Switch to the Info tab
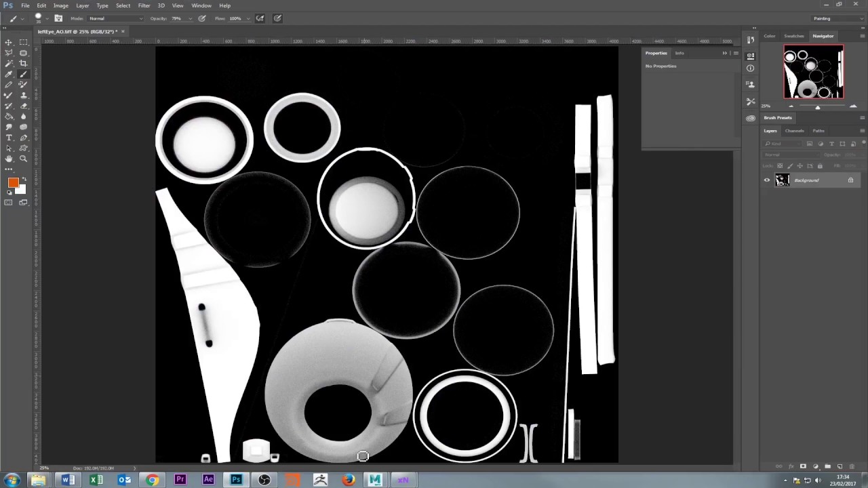 pyautogui.click(x=679, y=53)
